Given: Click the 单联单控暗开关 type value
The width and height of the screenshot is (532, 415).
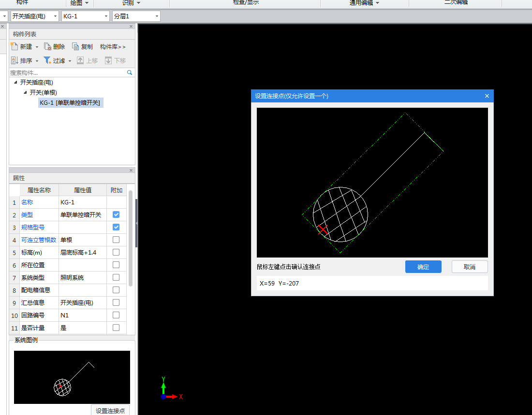Looking at the screenshot, I should coord(82,215).
